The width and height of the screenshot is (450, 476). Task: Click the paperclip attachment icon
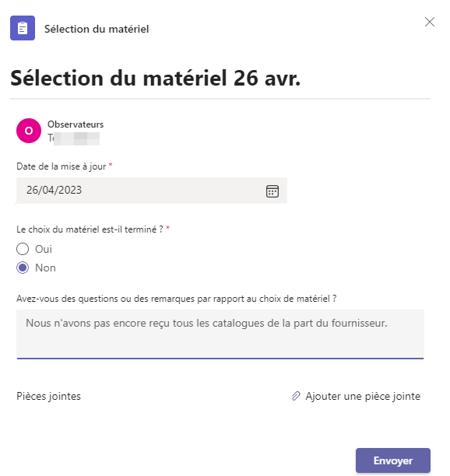[296, 396]
